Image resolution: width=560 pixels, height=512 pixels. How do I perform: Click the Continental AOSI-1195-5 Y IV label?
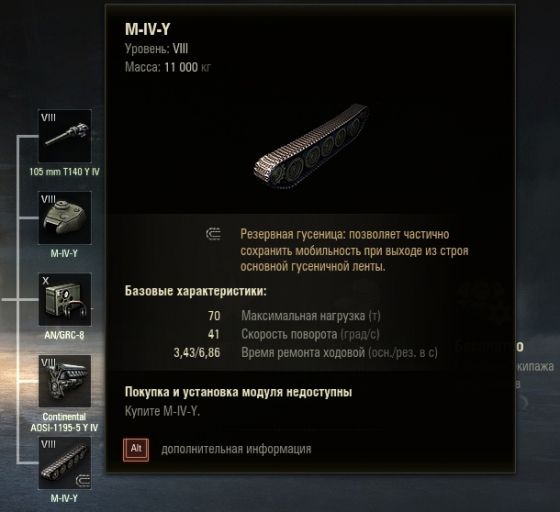point(64,422)
